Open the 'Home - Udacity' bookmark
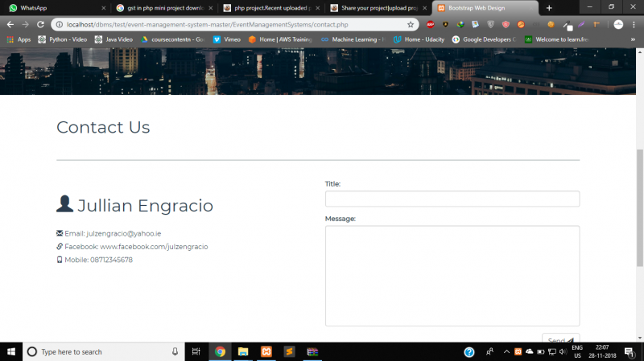 (x=419, y=39)
